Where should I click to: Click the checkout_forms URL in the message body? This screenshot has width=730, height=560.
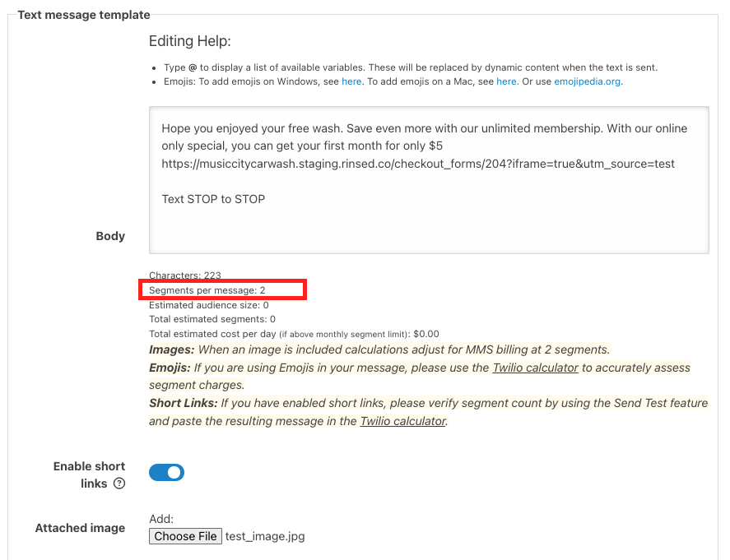418,164
